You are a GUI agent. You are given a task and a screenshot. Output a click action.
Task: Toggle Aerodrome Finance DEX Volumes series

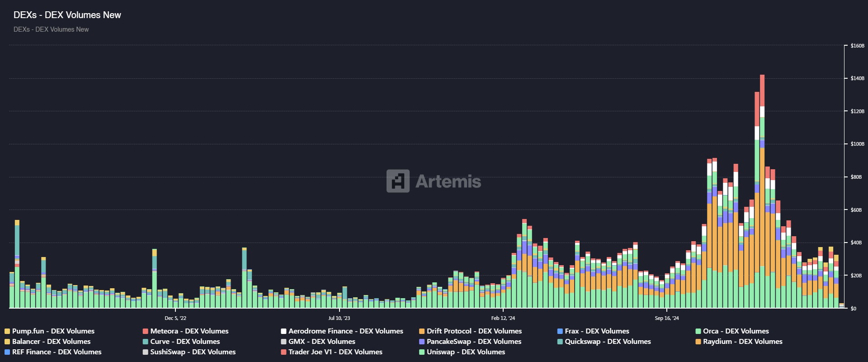[342, 331]
